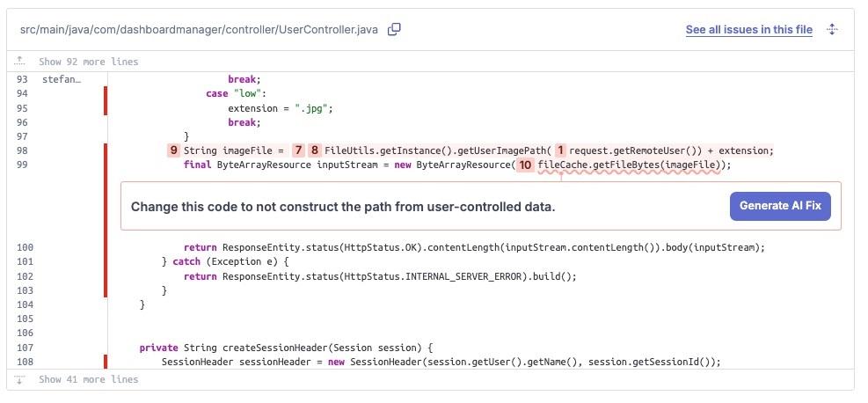Open See all issues in this file
This screenshot has height=403, width=868.
748,30
